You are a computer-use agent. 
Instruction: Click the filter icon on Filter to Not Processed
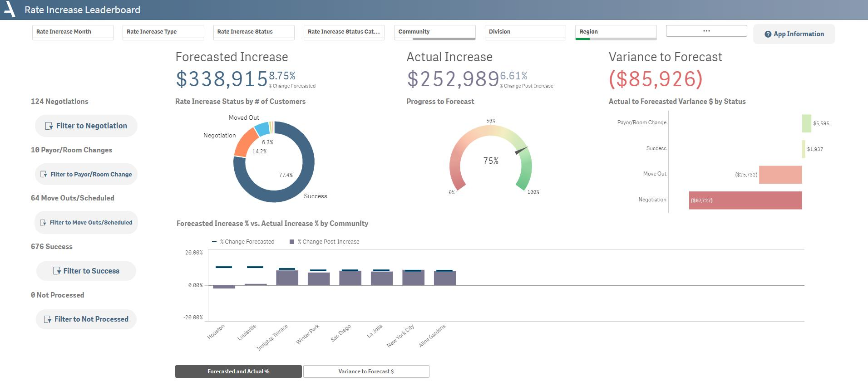(x=48, y=319)
